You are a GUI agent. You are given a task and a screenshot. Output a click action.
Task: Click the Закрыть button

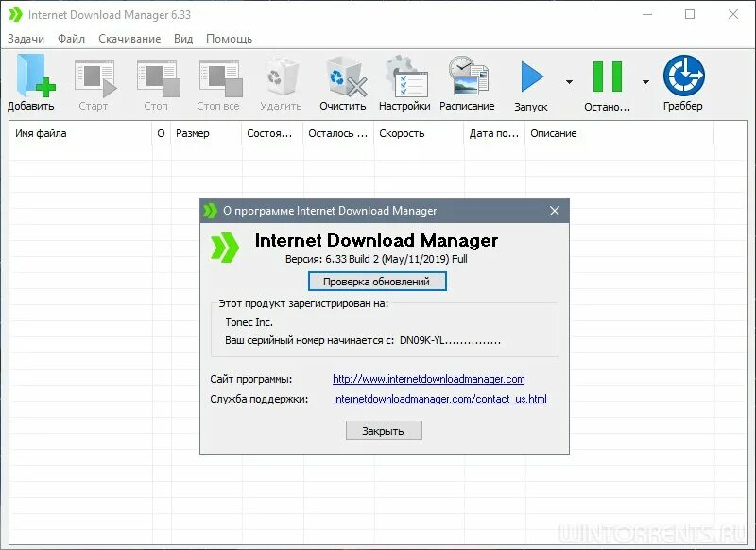[x=384, y=431]
